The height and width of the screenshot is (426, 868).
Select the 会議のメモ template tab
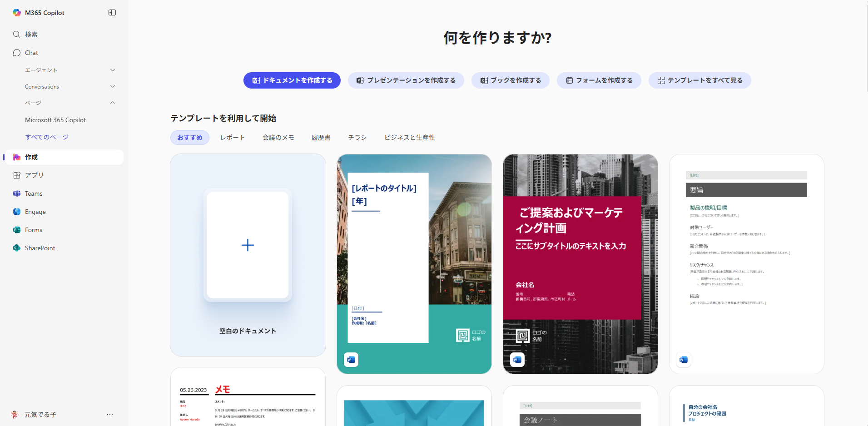278,138
